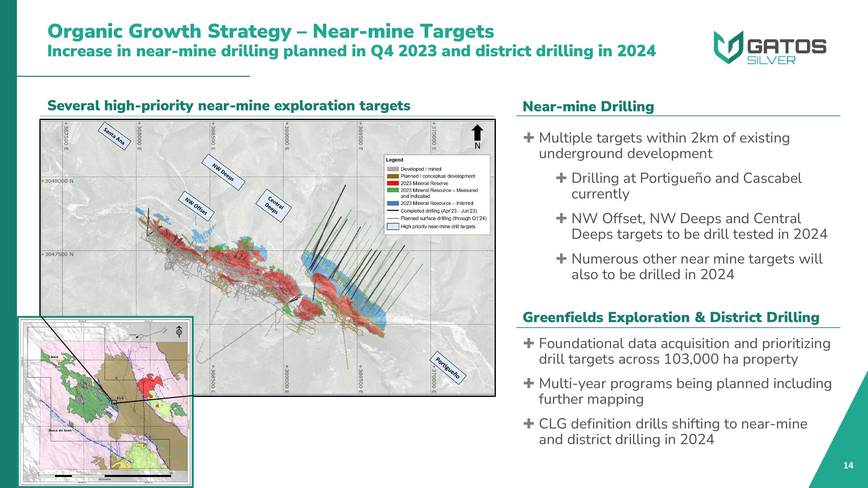Click the High priority near-mine drill targets swatch
868x488 pixels.
[x=393, y=227]
